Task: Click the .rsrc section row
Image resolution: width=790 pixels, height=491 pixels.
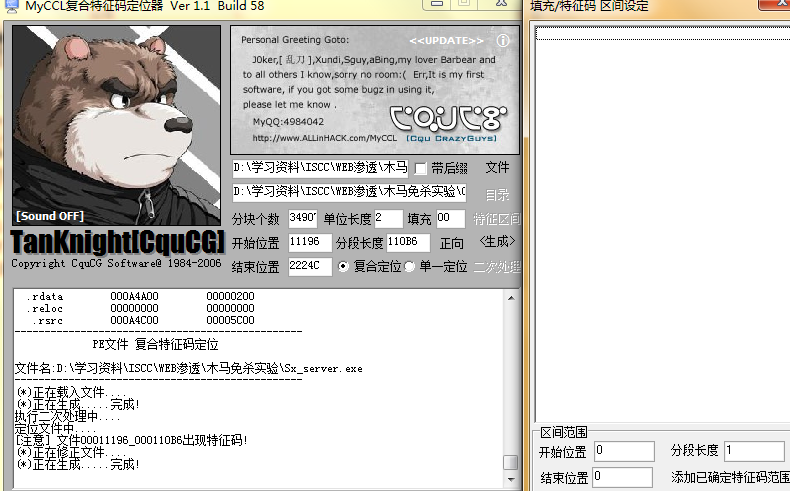Action: [x=144, y=321]
